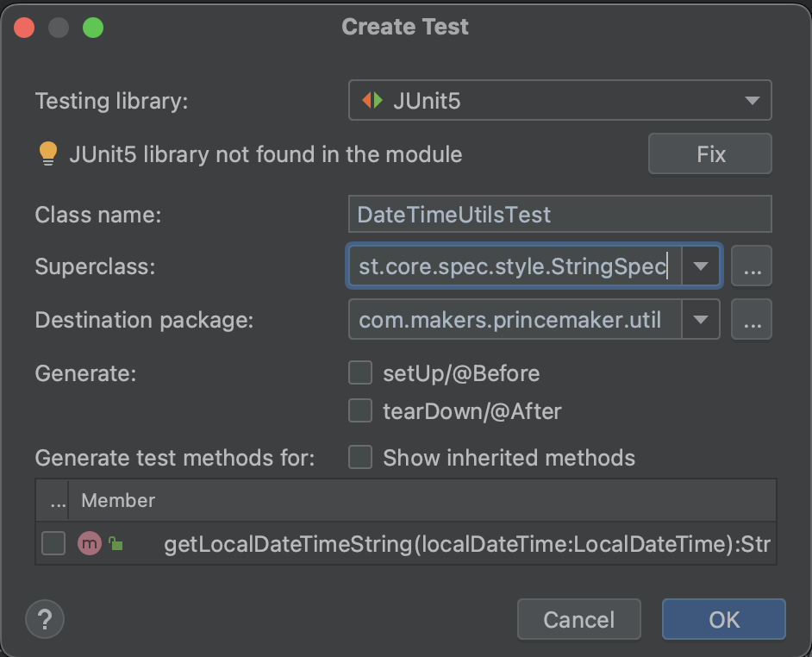Click the green unlocked visibility icon
This screenshot has width=812, height=657.
115,544
